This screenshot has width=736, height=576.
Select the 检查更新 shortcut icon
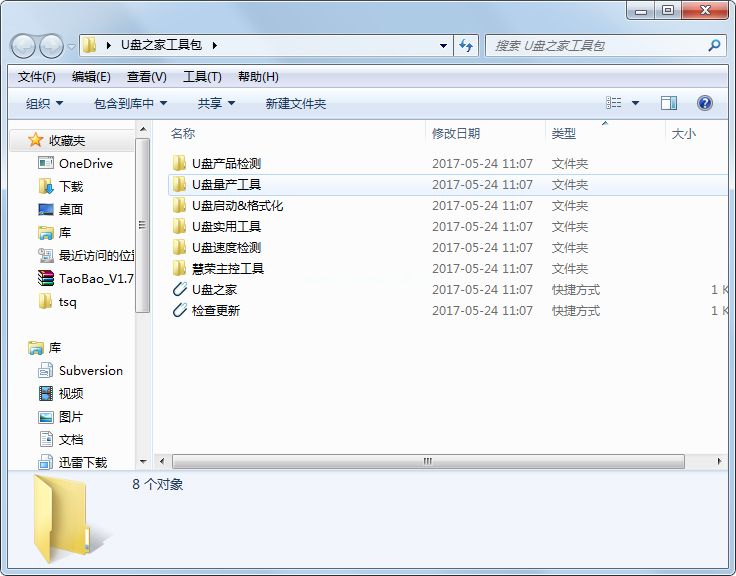pos(179,311)
